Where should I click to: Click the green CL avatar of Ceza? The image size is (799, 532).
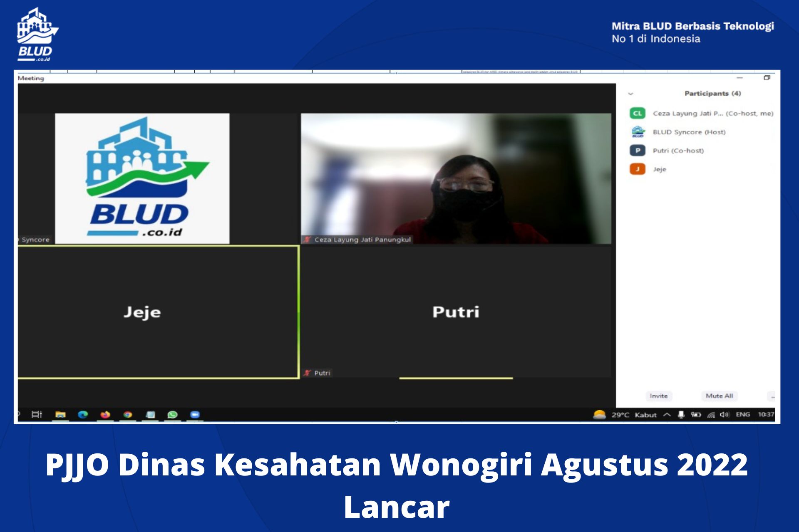(x=637, y=113)
